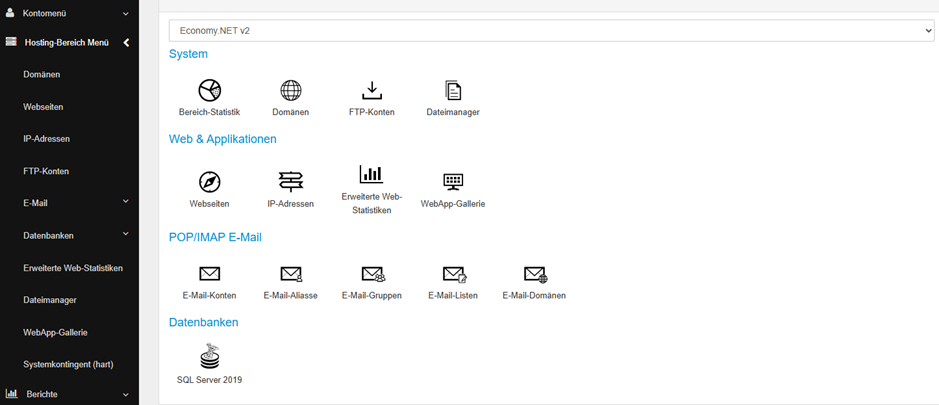939x405 pixels.
Task: Open the Webseiten compass icon
Action: [209, 182]
